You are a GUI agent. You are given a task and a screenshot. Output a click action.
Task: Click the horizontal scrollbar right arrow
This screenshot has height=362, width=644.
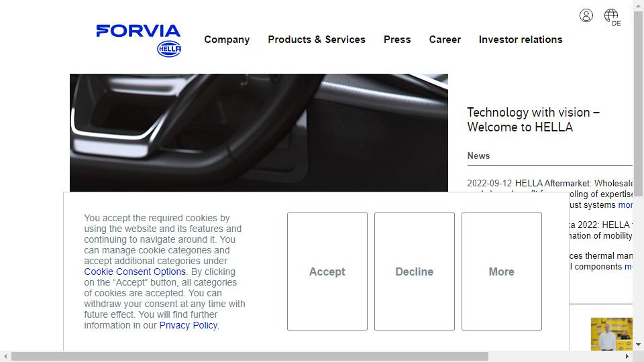(x=627, y=356)
